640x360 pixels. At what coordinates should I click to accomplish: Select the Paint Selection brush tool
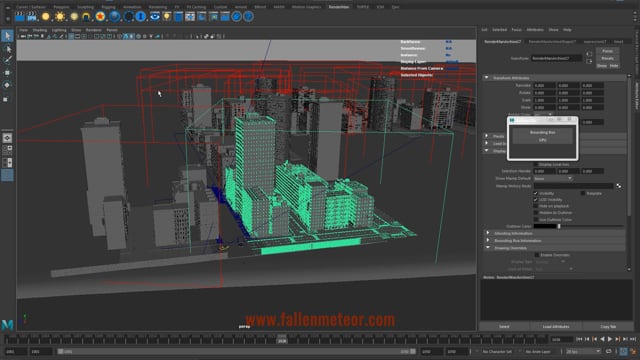pos(7,60)
